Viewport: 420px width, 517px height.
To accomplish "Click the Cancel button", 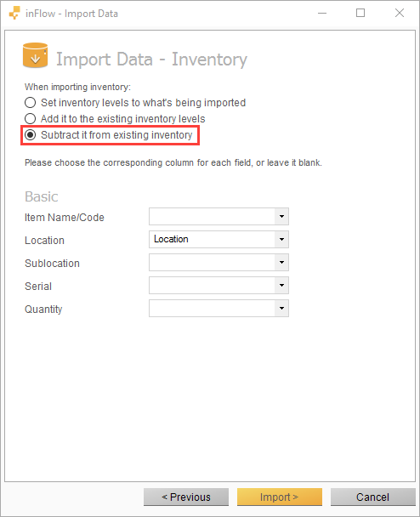I will [x=373, y=497].
